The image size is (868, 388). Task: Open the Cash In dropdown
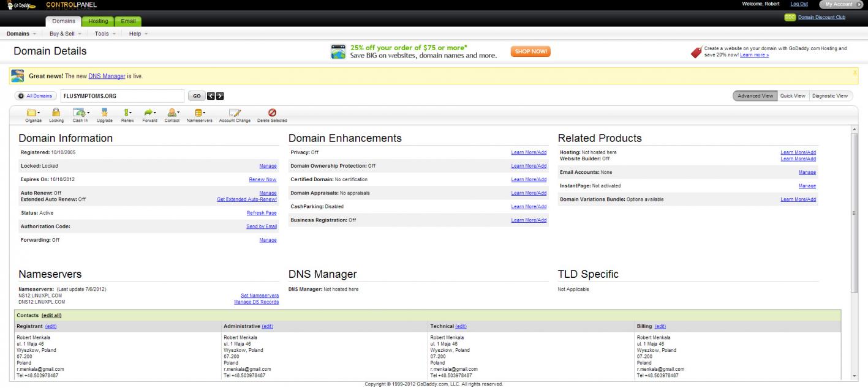(x=81, y=113)
